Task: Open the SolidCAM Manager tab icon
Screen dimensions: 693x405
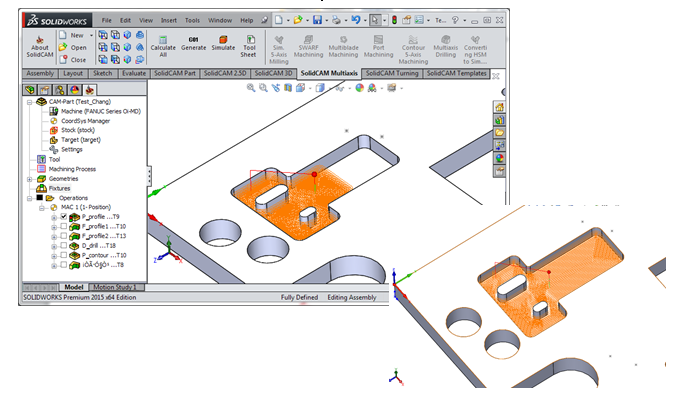Action: [90, 90]
